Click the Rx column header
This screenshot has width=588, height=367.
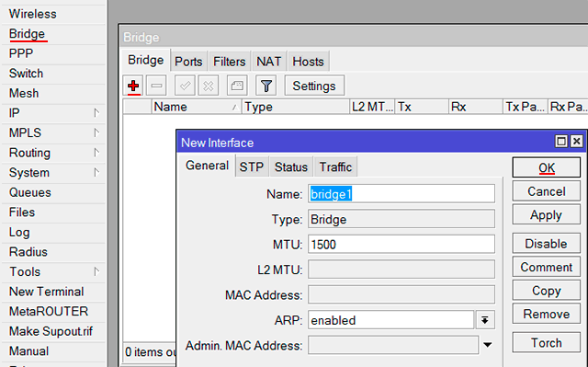476,107
